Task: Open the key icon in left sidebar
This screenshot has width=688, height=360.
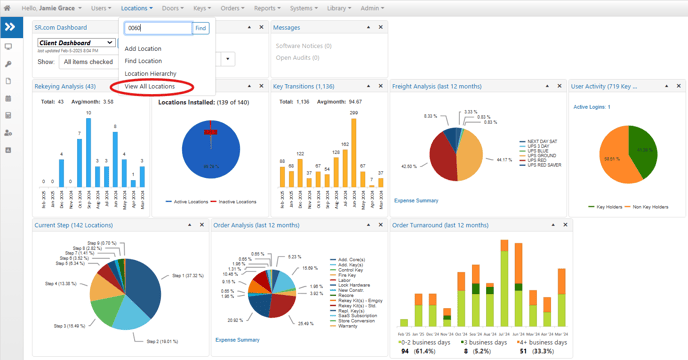Action: click(8, 64)
